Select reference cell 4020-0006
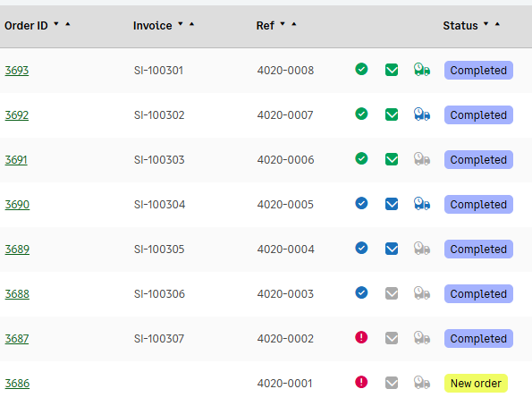Screen dimensions: 532x406 (x=285, y=159)
